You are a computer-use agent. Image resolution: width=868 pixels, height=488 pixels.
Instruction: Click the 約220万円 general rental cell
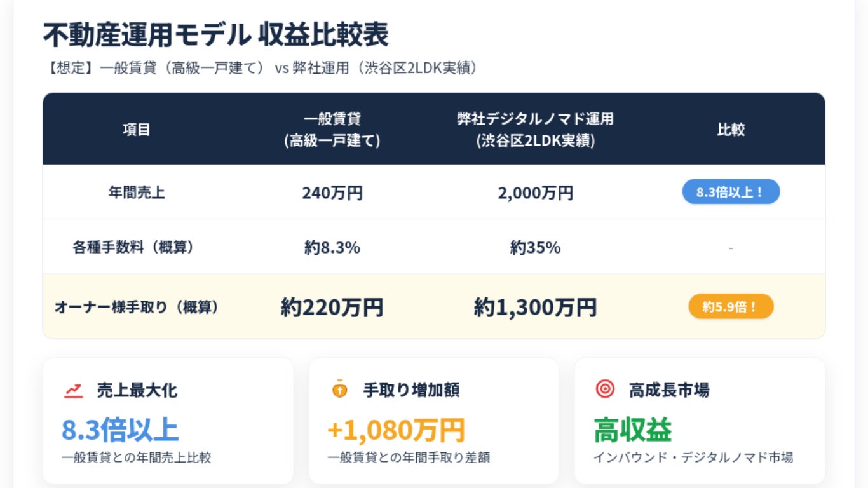332,308
